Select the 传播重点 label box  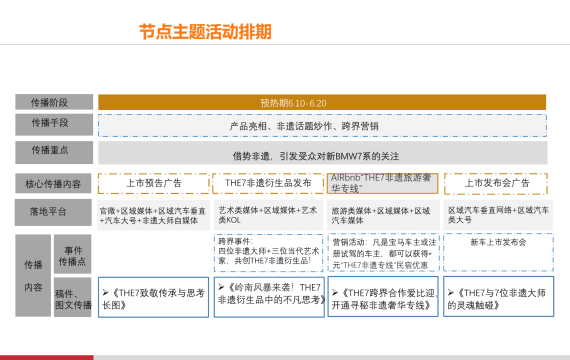[x=54, y=152]
